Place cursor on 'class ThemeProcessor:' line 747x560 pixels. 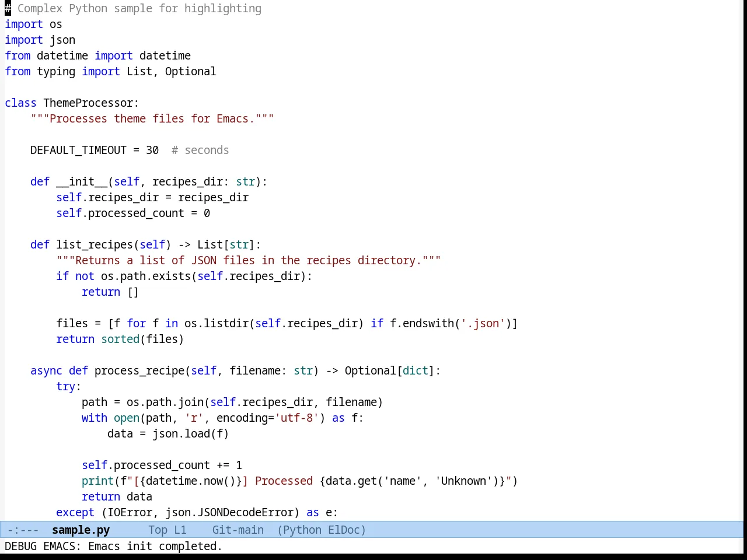pos(72,103)
